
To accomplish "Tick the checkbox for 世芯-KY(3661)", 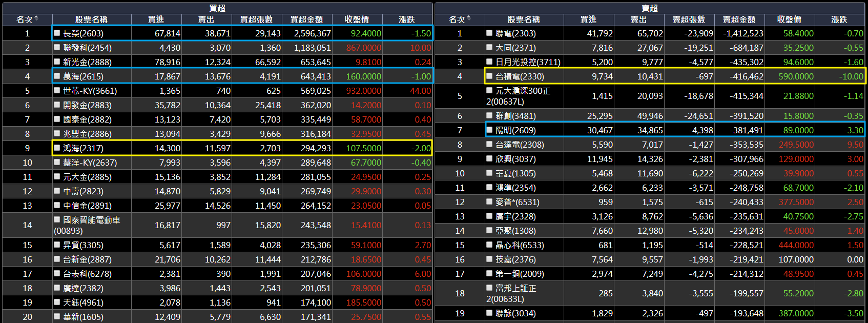I will 57,90.
